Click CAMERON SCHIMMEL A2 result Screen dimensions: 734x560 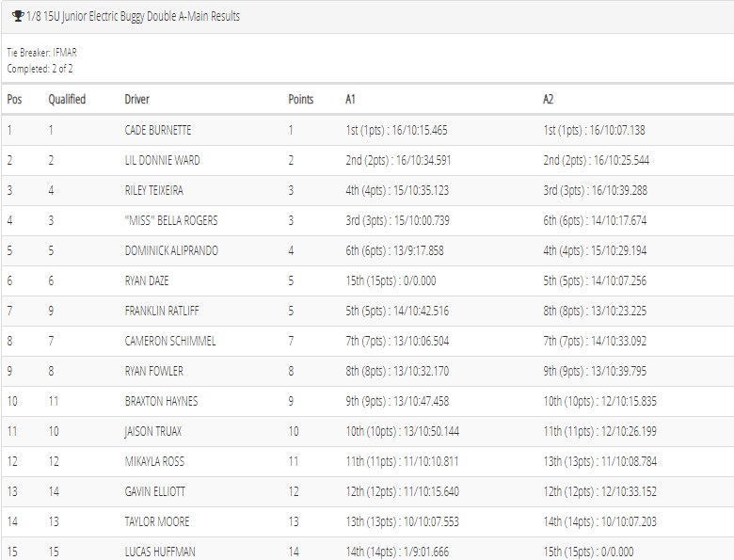point(595,341)
